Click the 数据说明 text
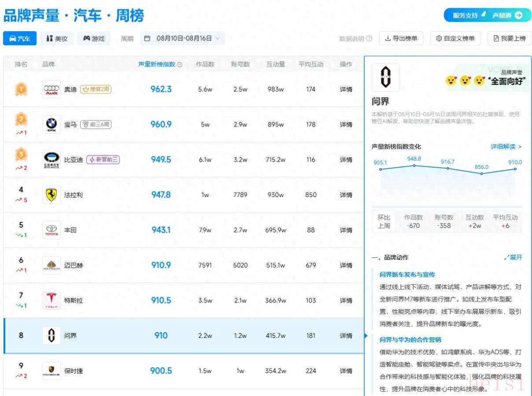Viewport: 532px width, 396px height. tap(351, 39)
